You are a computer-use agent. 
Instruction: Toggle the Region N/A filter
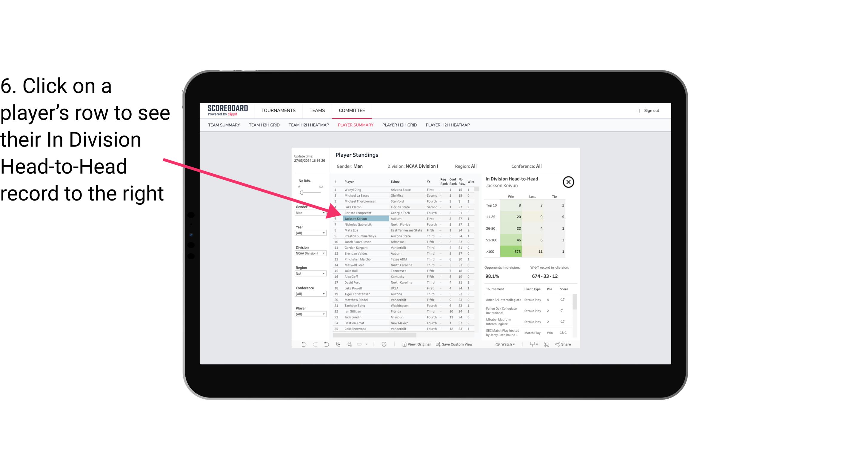pos(308,273)
